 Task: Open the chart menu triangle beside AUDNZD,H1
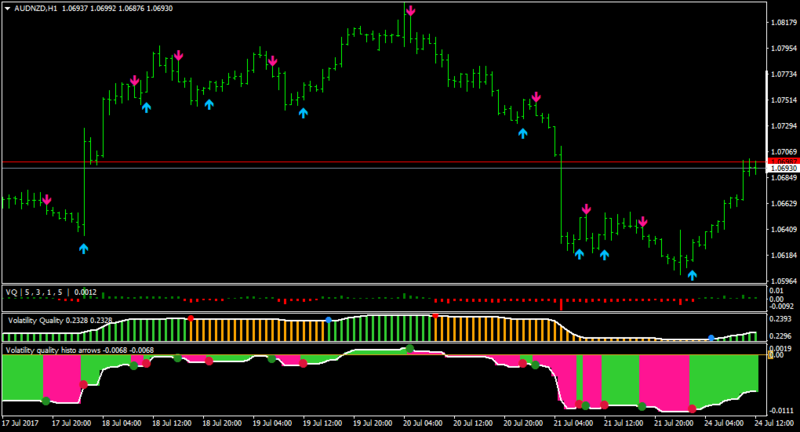[x=8, y=9]
